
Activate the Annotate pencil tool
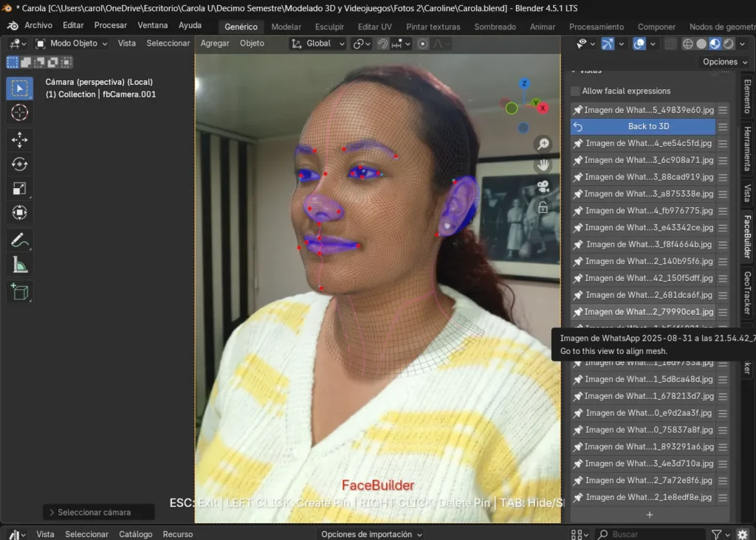click(20, 240)
